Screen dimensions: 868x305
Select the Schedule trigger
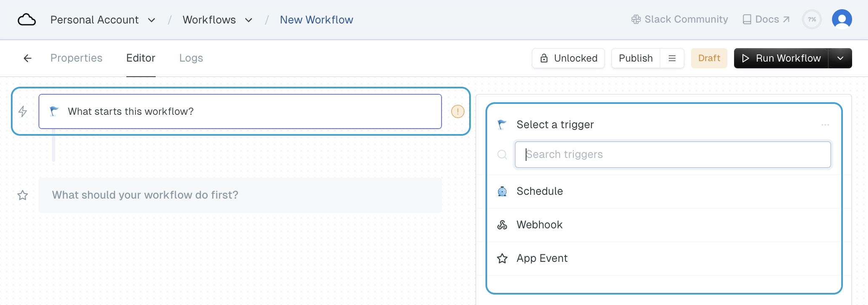(x=539, y=191)
